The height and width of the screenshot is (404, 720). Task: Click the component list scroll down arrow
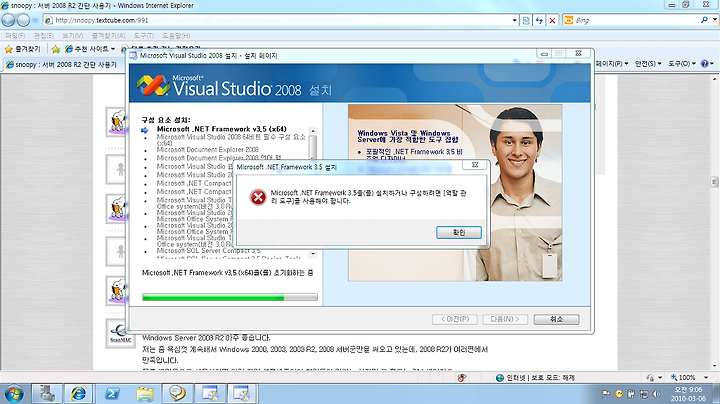(313, 254)
